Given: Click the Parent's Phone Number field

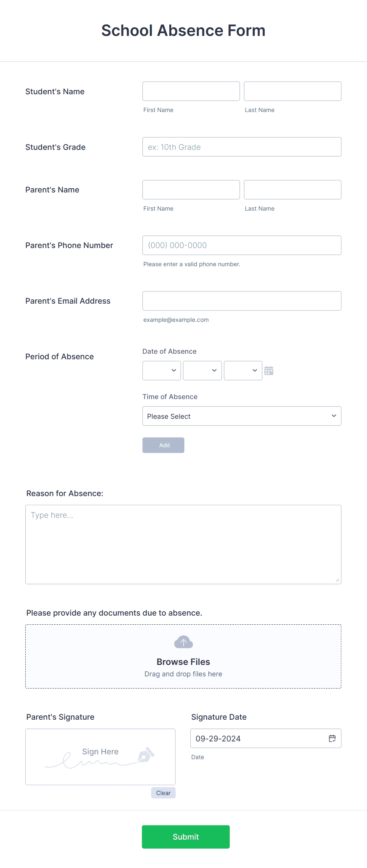Looking at the screenshot, I should [242, 245].
